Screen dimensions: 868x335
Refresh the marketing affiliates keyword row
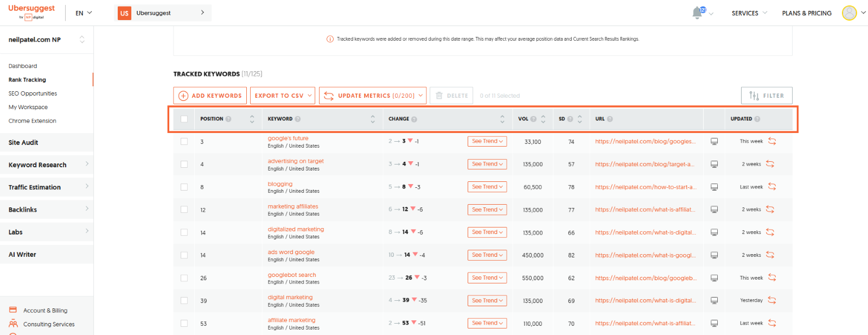(x=770, y=210)
